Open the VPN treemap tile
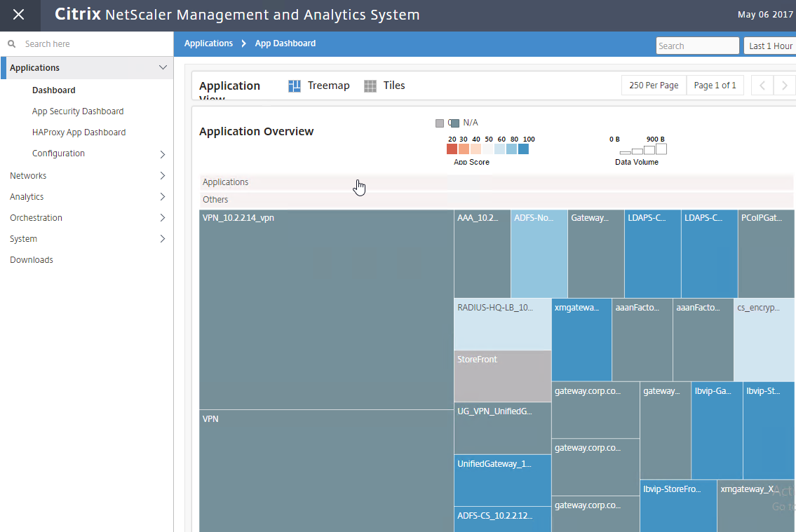 click(x=326, y=471)
